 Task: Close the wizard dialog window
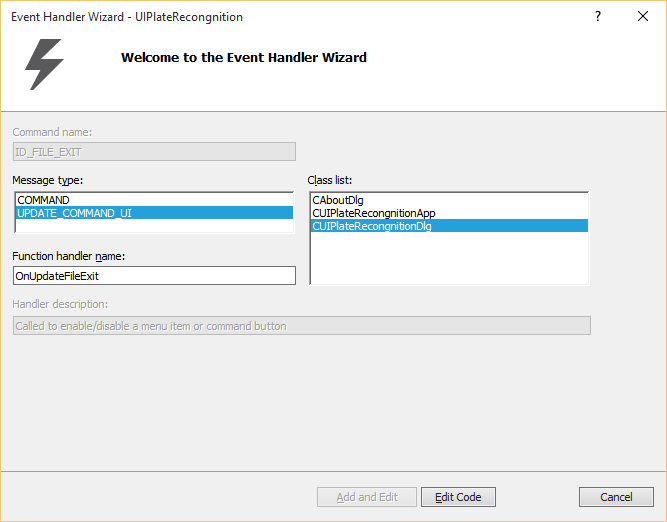[x=643, y=17]
